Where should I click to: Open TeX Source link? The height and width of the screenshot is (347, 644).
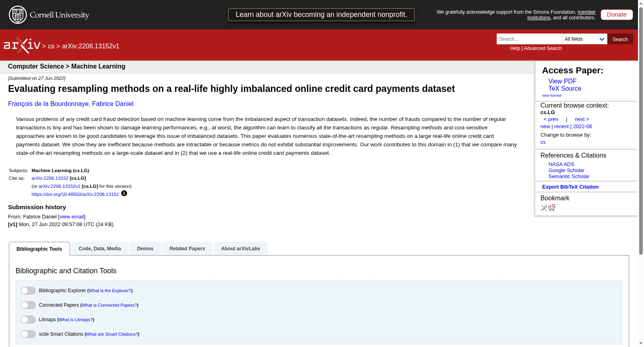click(x=565, y=88)
